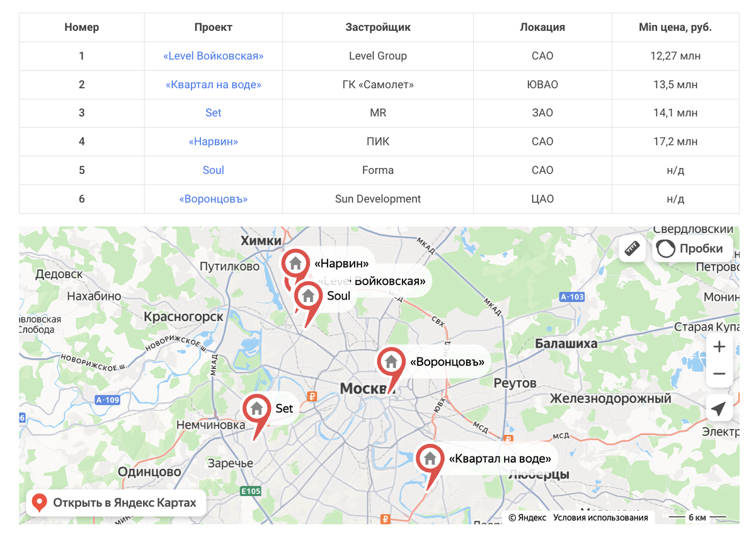Open the «Воронцовъ» table link
Screen dimensions: 756x537
214,199
